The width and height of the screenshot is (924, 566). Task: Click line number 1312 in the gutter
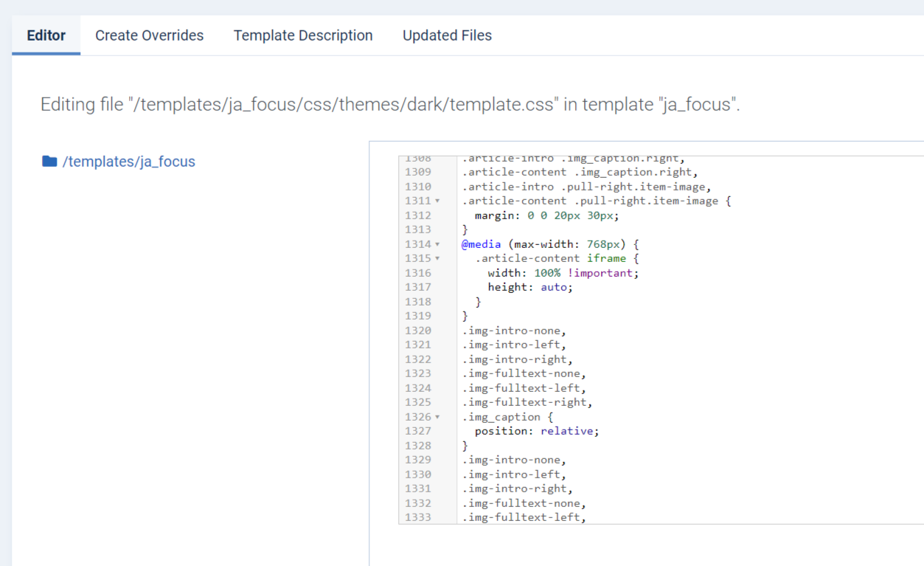tap(418, 215)
